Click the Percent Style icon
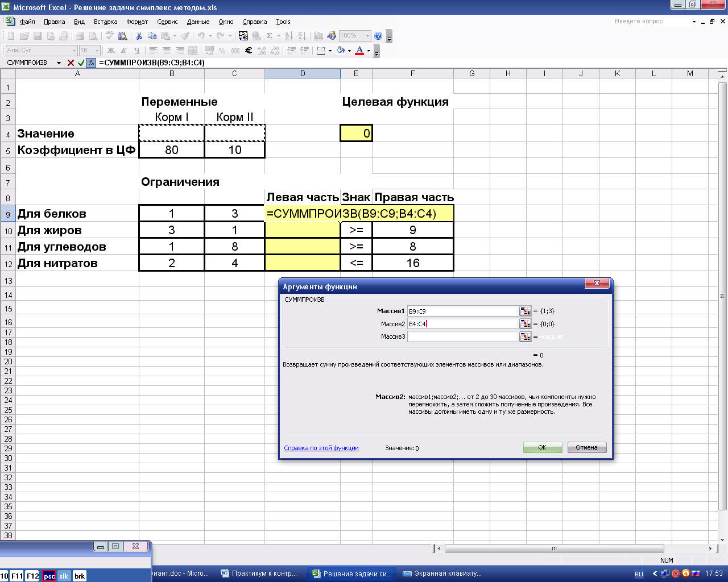This screenshot has width=728, height=582. point(222,51)
